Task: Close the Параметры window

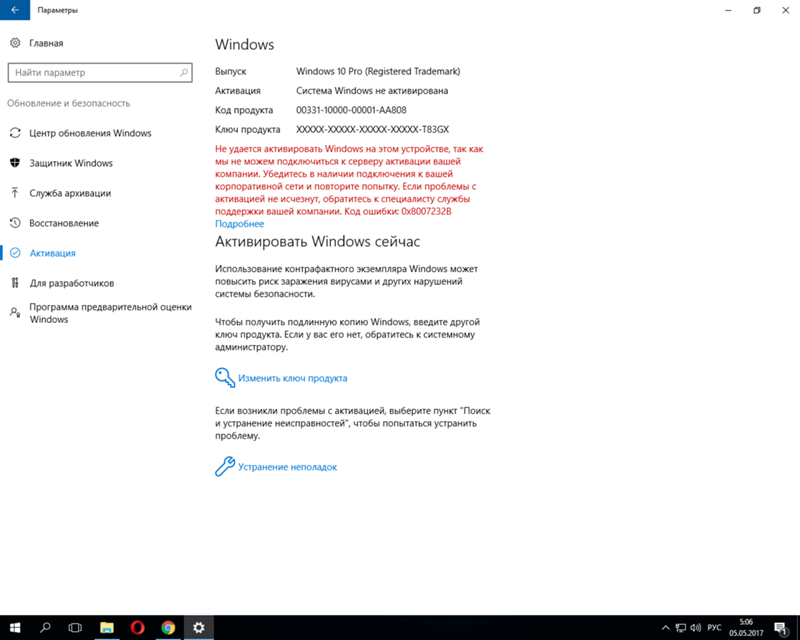Action: (x=786, y=10)
